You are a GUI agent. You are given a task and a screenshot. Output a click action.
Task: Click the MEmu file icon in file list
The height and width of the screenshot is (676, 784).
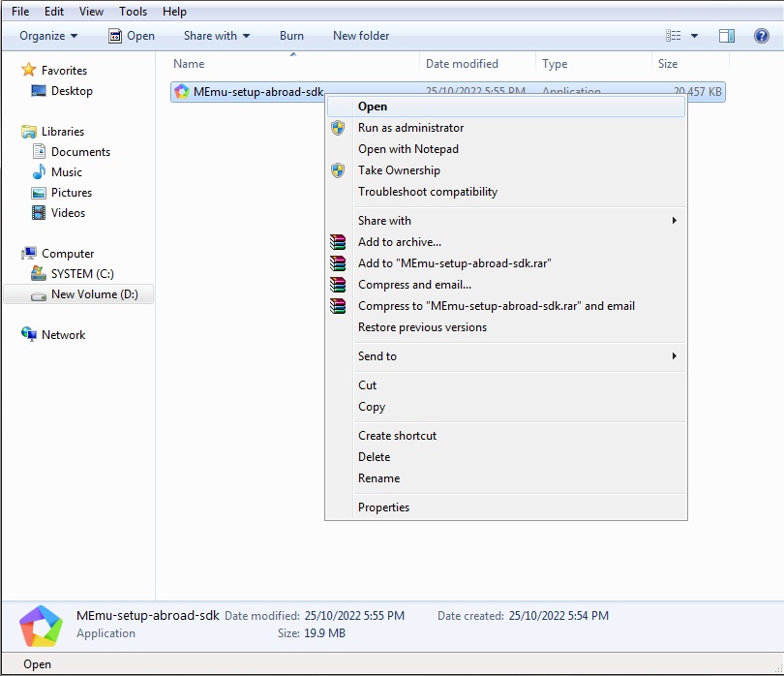click(182, 92)
